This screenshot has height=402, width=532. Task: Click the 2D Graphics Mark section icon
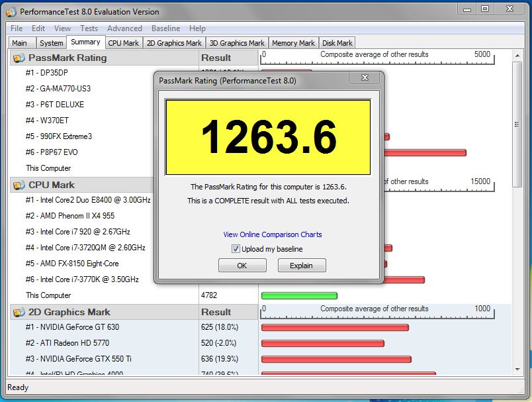point(19,313)
